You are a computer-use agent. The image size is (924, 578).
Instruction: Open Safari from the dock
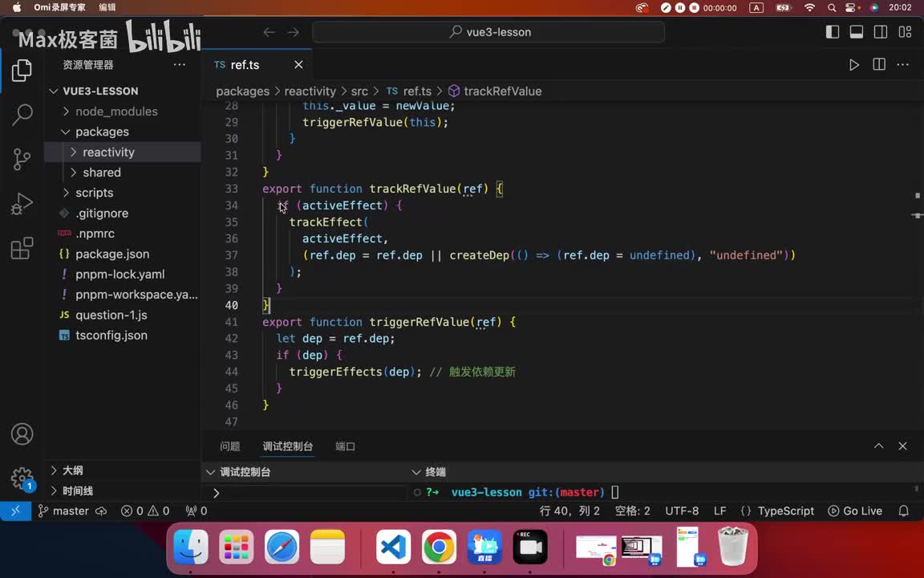coord(282,547)
